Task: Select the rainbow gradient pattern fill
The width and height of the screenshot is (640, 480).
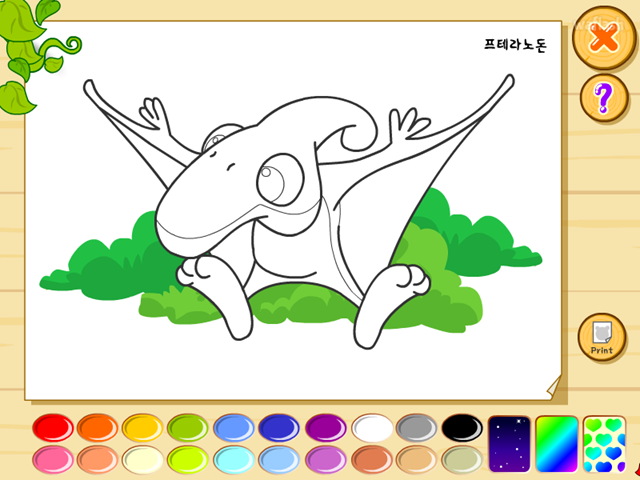Action: [557, 444]
